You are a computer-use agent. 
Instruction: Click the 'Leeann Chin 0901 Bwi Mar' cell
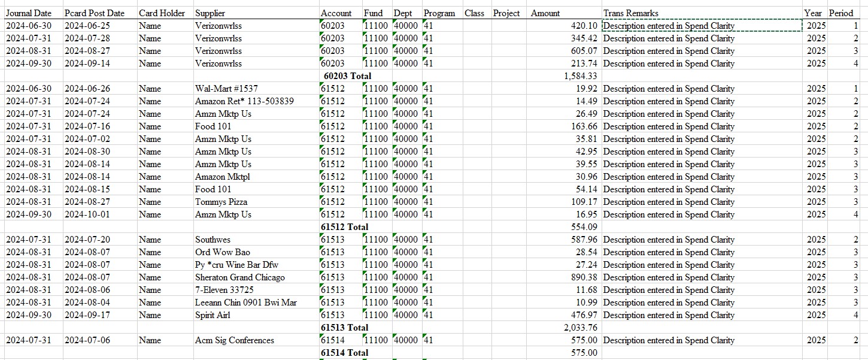tap(256, 302)
